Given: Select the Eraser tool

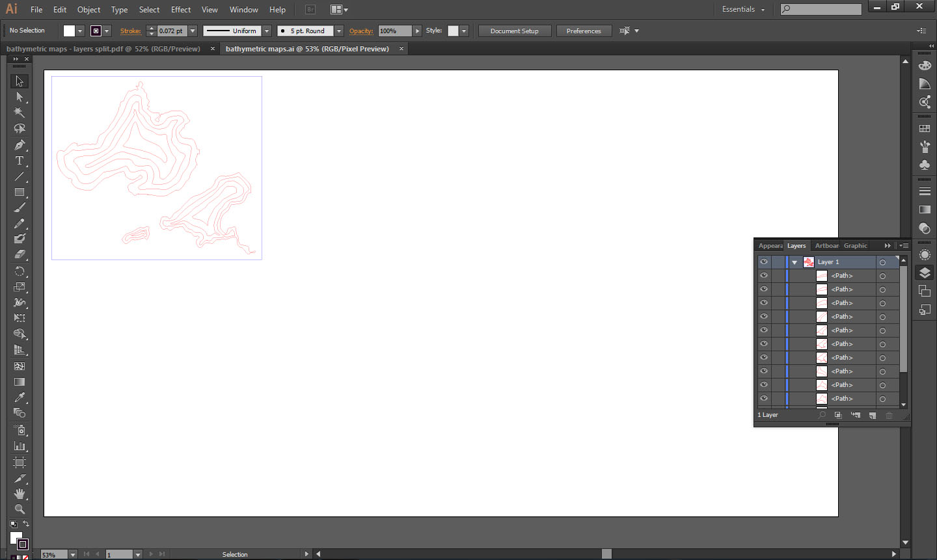Looking at the screenshot, I should [x=20, y=254].
